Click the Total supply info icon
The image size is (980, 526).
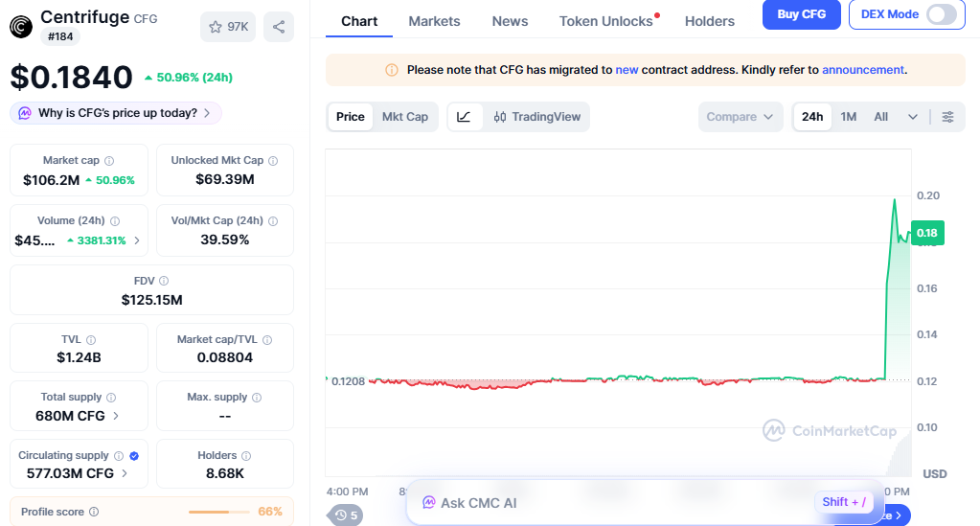[111, 398]
